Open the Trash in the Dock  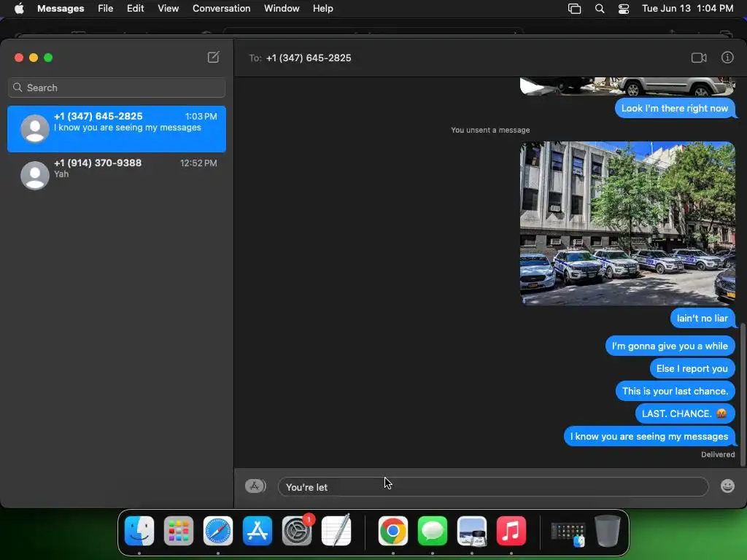coord(608,531)
